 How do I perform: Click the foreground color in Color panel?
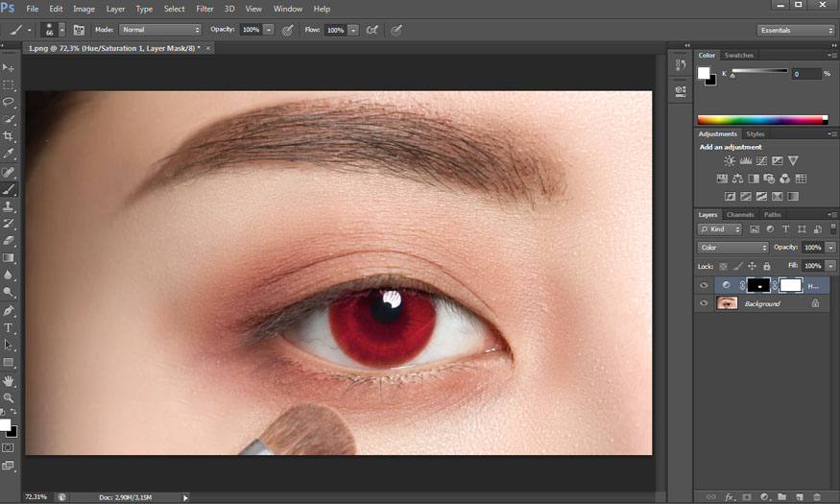[704, 73]
